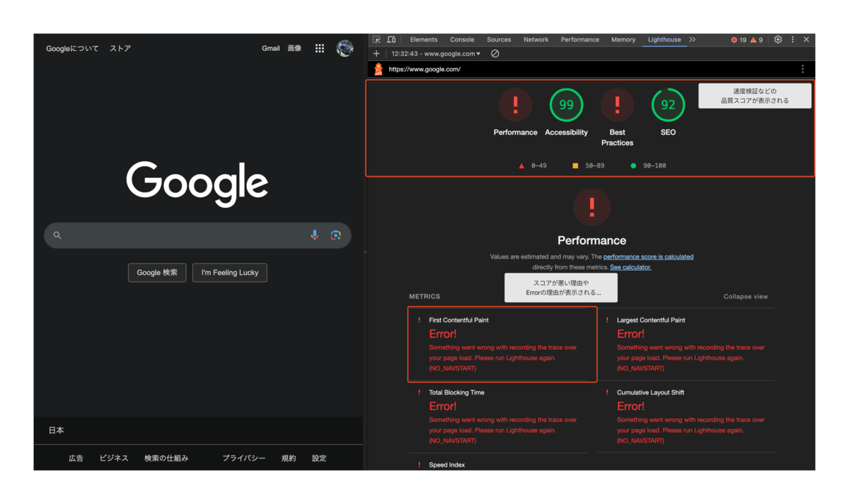The height and width of the screenshot is (504, 849).
Task: Open the Lighthouse report three-dot menu
Action: click(x=802, y=69)
